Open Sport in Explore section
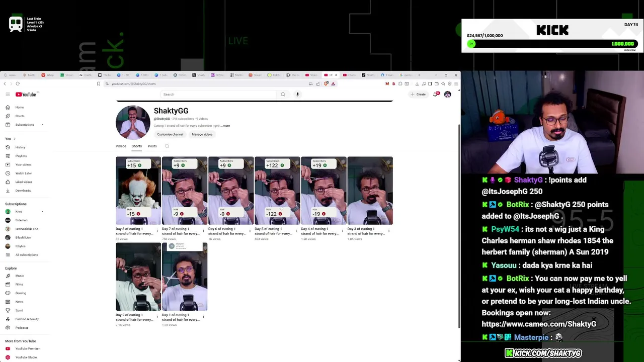This screenshot has height=362, width=644. (x=19, y=310)
